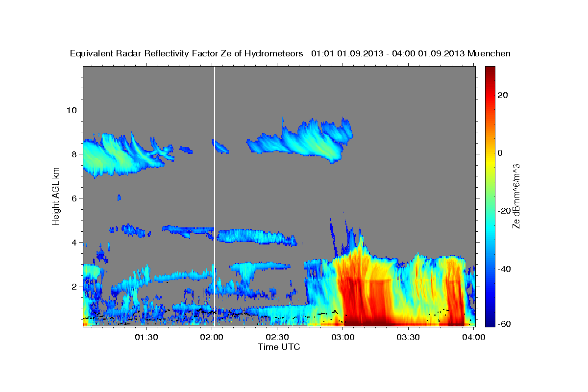This screenshot has height=392, width=588.
Task: Click the '03:30' time tick label
Action: coord(408,337)
